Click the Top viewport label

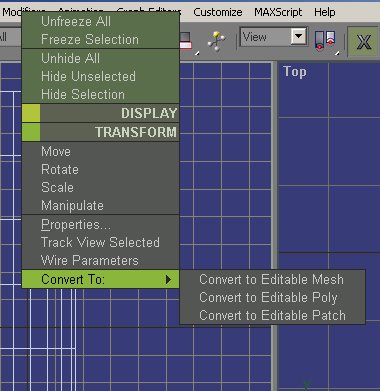[295, 72]
